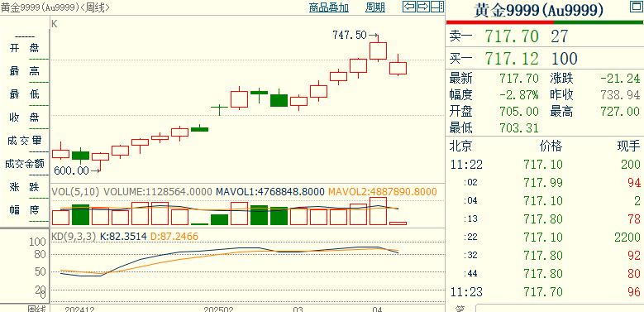The width and height of the screenshot is (644, 312).
Task: Select the 涨跌 sidebar entry
Action: coord(25,187)
